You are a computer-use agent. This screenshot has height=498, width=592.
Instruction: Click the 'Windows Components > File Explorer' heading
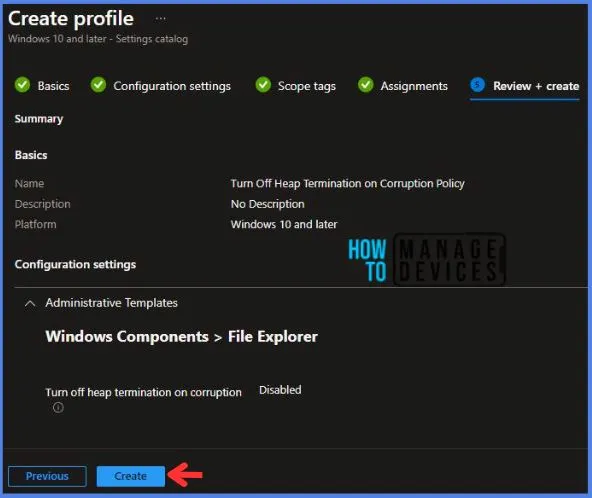[x=182, y=336]
